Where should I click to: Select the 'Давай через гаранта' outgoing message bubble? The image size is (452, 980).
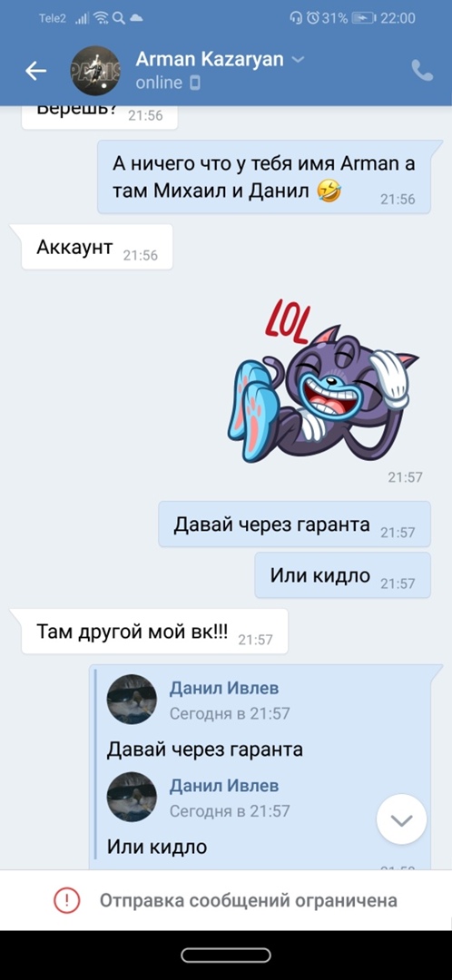click(x=294, y=524)
